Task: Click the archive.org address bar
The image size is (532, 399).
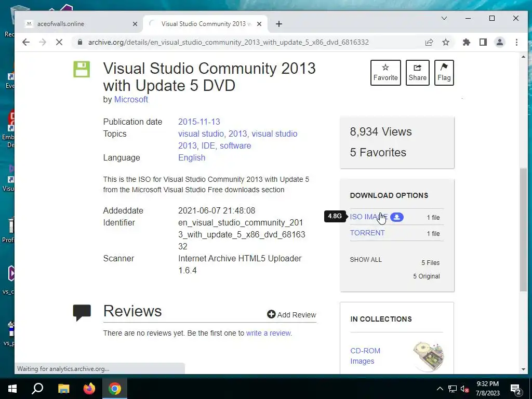Action: pyautogui.click(x=228, y=42)
